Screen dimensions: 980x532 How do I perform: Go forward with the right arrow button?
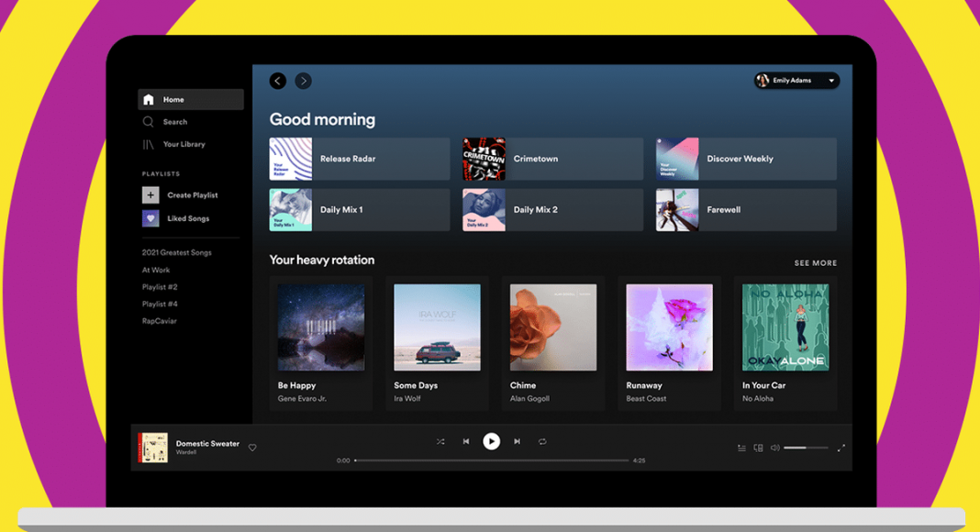[303, 81]
